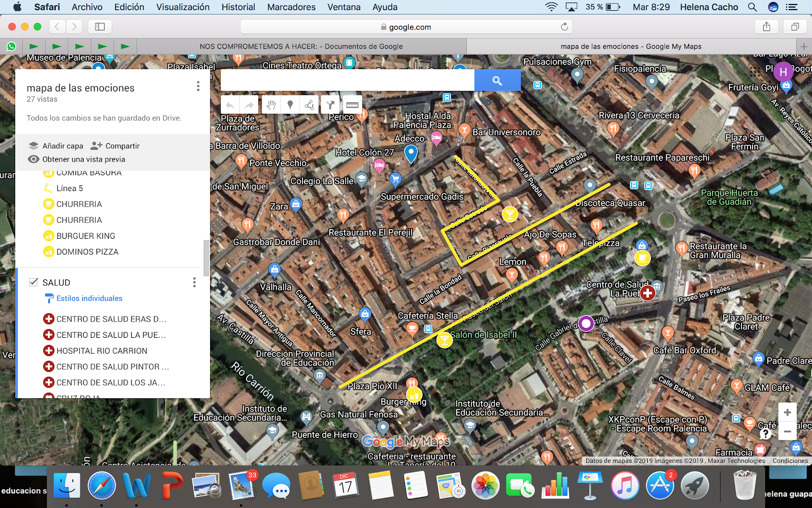Click Compartir button

coord(115,146)
